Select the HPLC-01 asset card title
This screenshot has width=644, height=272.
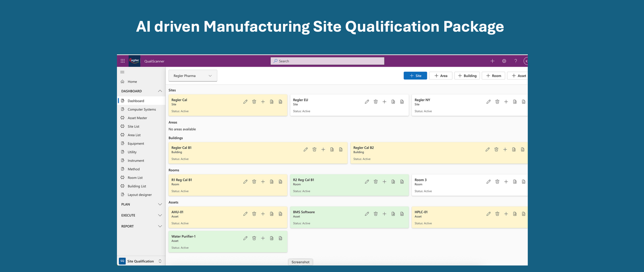click(421, 212)
